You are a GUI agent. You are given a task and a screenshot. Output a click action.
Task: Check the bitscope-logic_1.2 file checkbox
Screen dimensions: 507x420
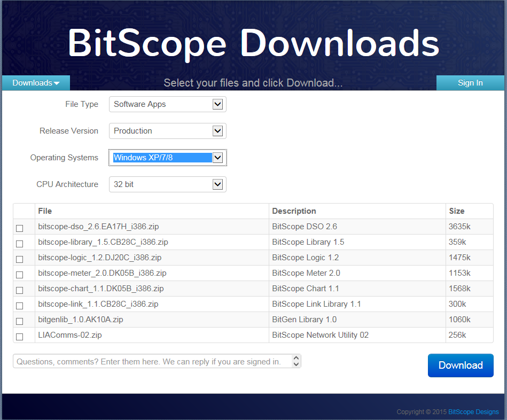[19, 259]
